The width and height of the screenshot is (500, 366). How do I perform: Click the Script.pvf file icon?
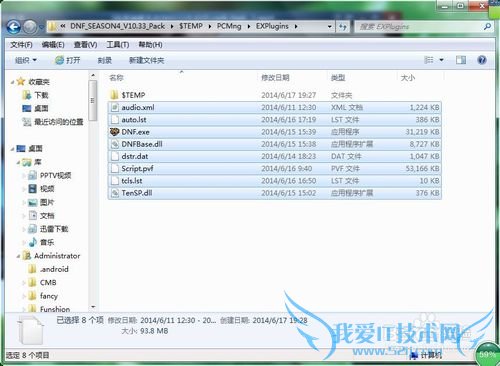pos(115,168)
